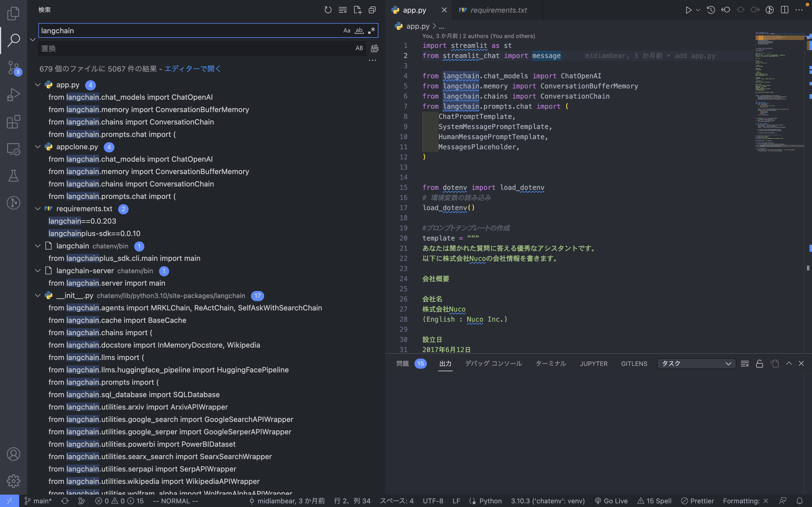
Task: Enable regular expression search
Action: 371,30
